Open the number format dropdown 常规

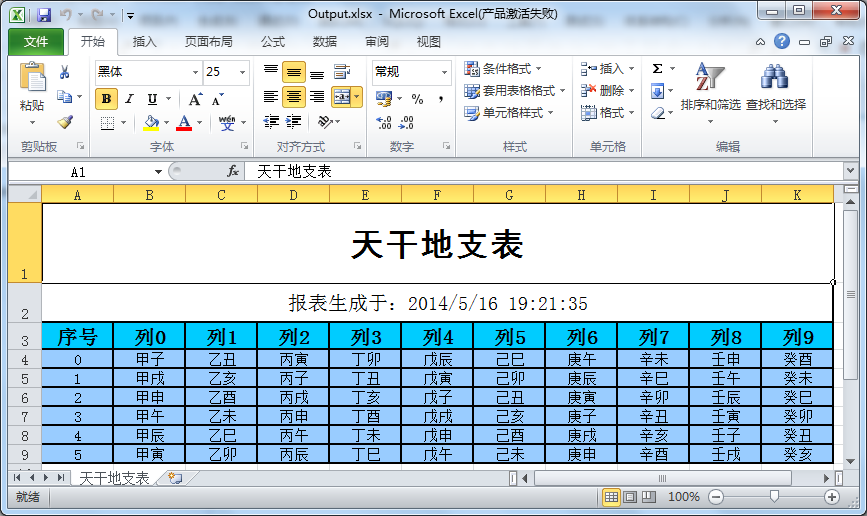(x=444, y=72)
